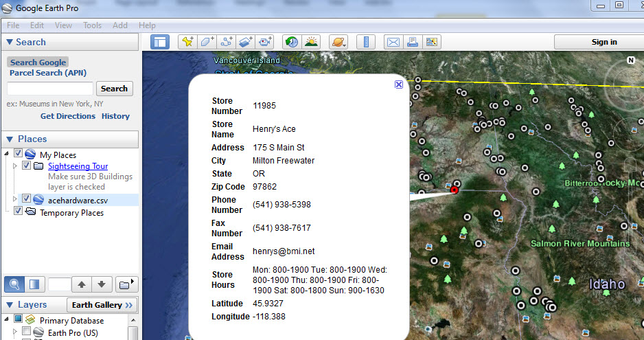This screenshot has height=340, width=644.
Task: Click the compass north N marker
Action: pyautogui.click(x=631, y=60)
